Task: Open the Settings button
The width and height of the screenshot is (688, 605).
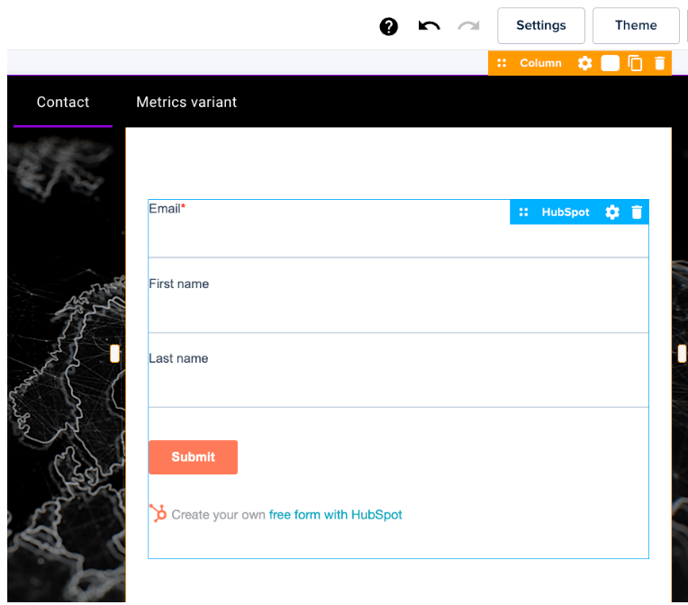Action: click(x=541, y=26)
